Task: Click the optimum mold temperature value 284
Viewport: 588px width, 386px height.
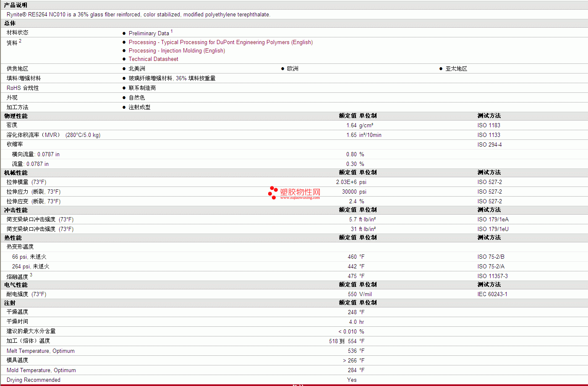Action: pyautogui.click(x=352, y=370)
